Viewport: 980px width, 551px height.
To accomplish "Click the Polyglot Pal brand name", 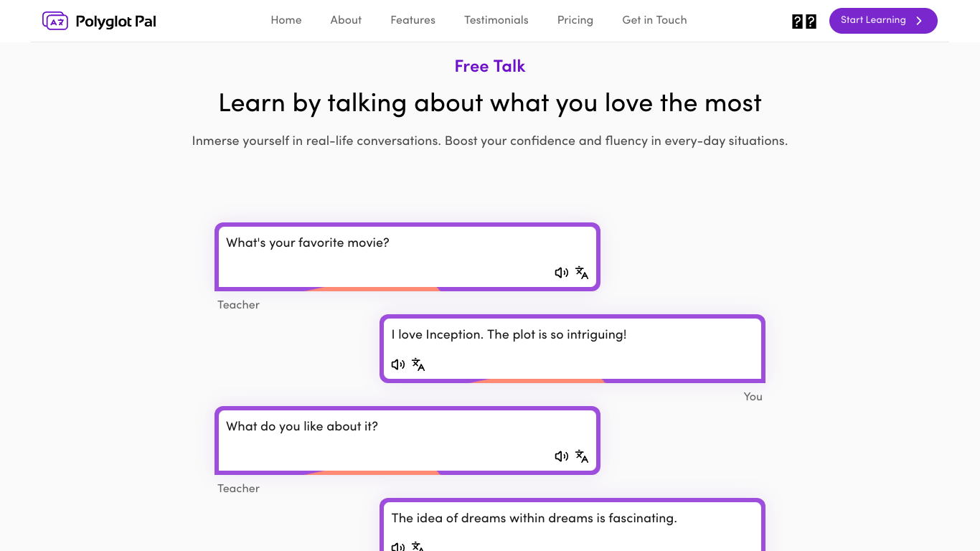I will (x=116, y=22).
